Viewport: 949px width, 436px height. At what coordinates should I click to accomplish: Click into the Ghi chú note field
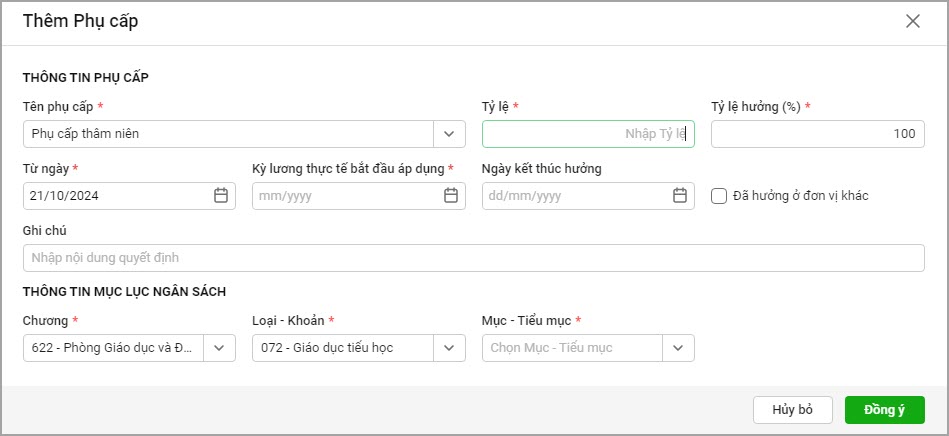coord(473,258)
